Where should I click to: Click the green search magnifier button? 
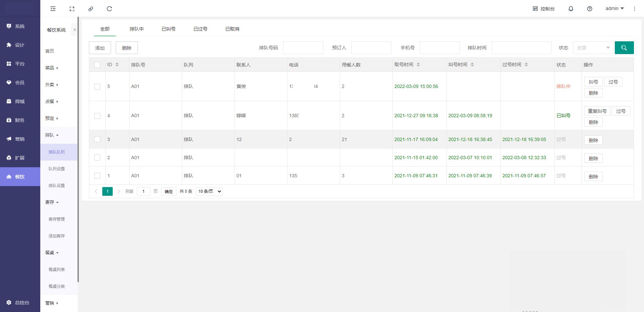624,48
